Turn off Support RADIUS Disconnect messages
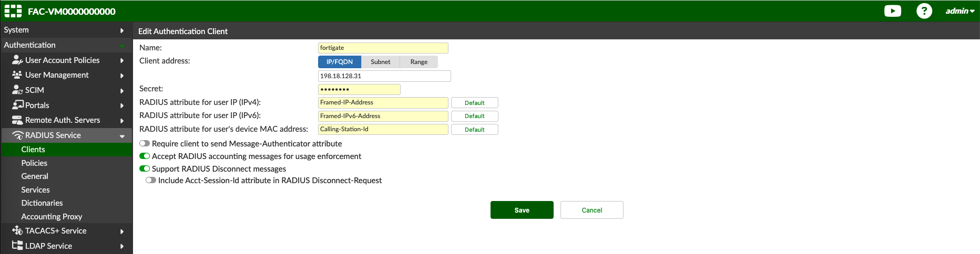Viewport: 980px width, 254px height. (x=145, y=168)
